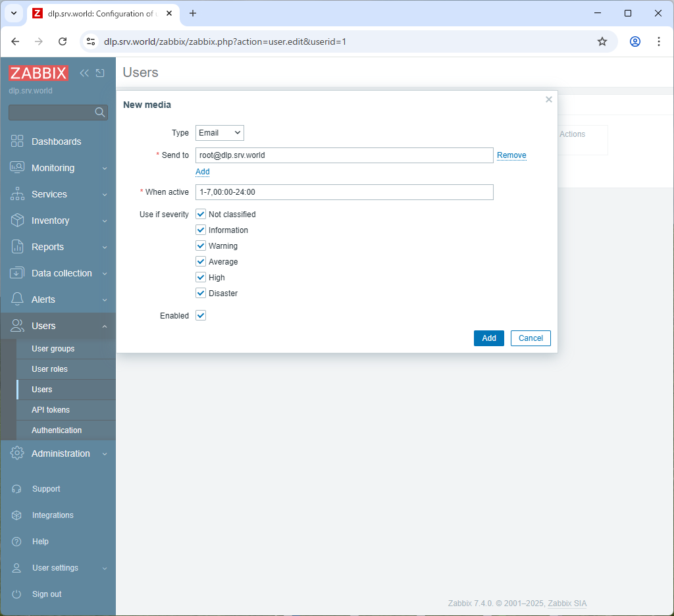The height and width of the screenshot is (616, 674).
Task: Click the Monitoring icon in sidebar
Action: 17,168
